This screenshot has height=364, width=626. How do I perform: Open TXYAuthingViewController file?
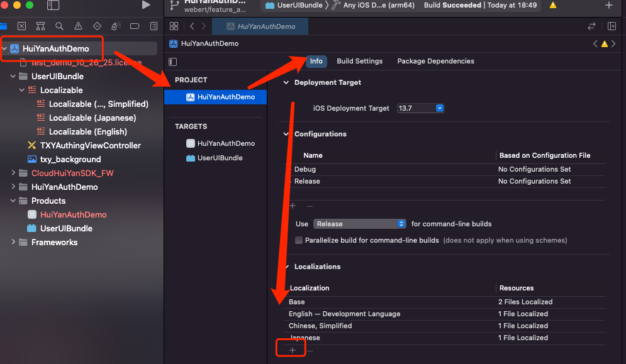point(84,146)
